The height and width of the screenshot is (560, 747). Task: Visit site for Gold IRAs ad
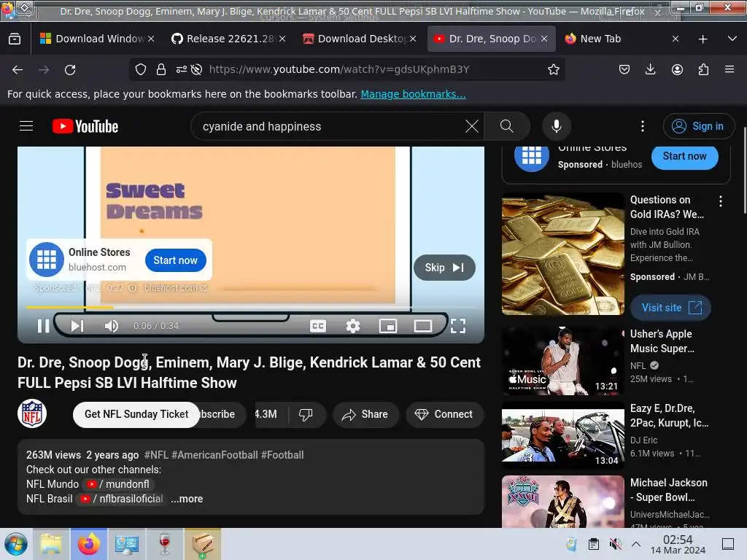point(671,308)
